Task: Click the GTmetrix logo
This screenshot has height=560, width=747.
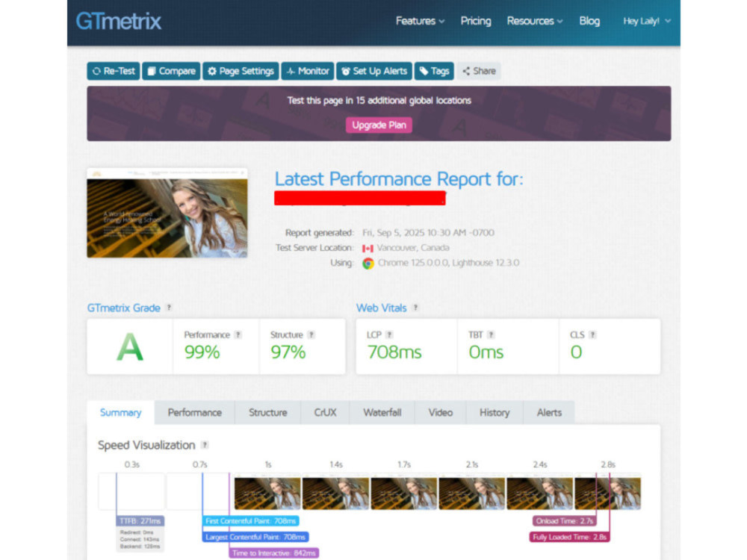Action: (119, 22)
